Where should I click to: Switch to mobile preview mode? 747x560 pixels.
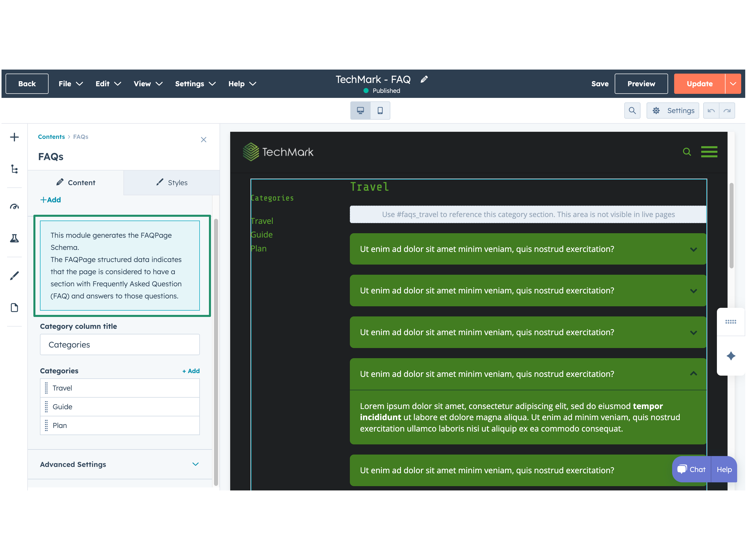point(380,110)
